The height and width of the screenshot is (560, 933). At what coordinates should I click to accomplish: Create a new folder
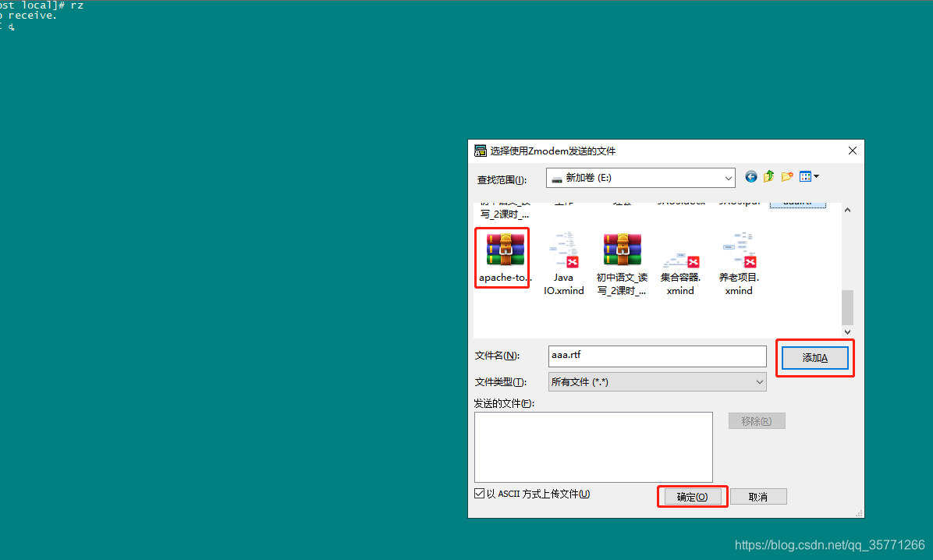(787, 177)
